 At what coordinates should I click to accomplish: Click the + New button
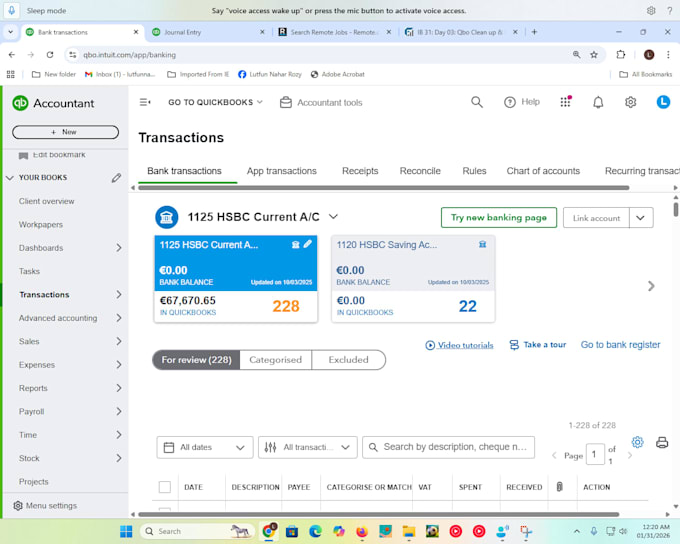pyautogui.click(x=65, y=132)
